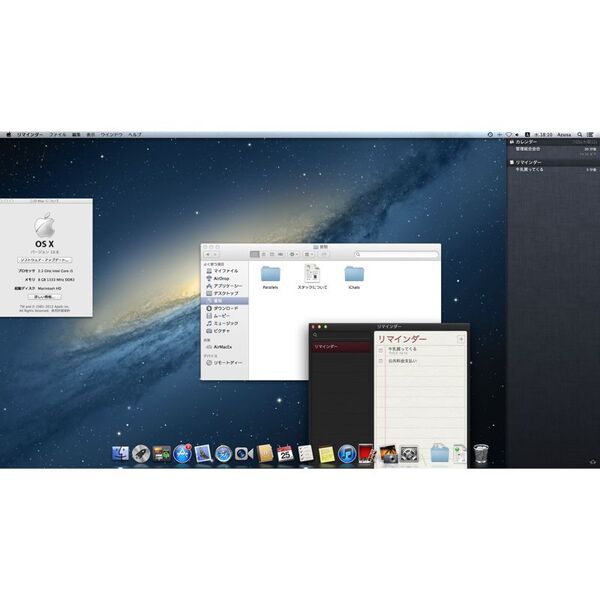Launch the App Store from Dock
The width and height of the screenshot is (600, 600).
pyautogui.click(x=182, y=454)
